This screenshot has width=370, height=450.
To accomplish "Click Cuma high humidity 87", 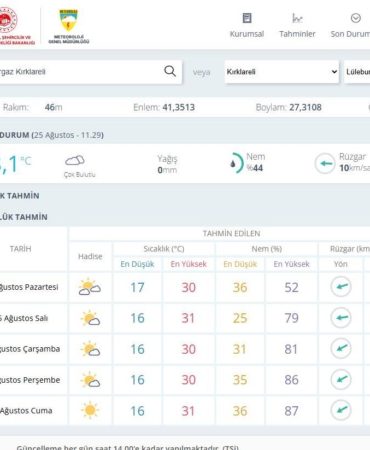I will (291, 411).
